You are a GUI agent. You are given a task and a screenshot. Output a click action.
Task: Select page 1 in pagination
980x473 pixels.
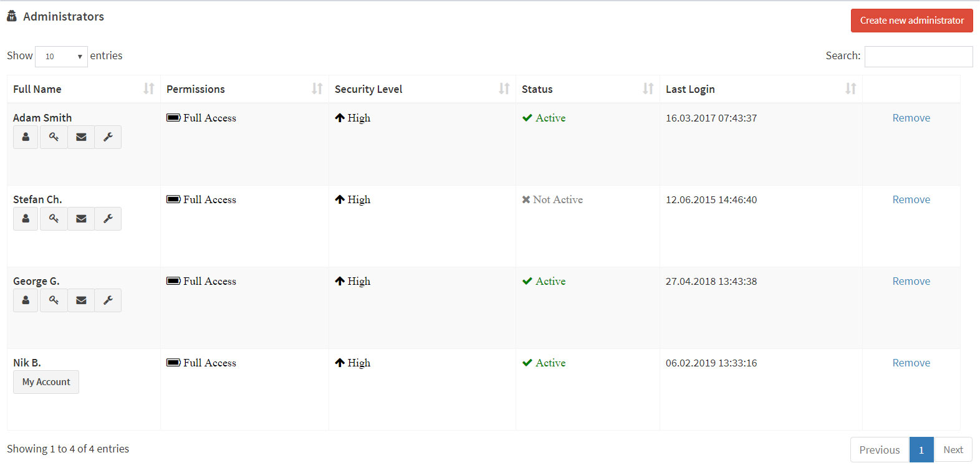(921, 450)
